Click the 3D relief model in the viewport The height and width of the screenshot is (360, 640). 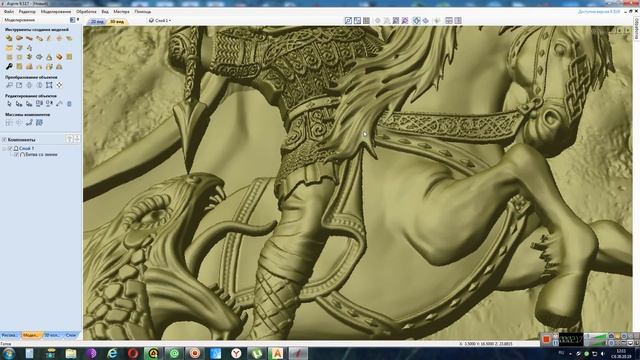(x=357, y=182)
